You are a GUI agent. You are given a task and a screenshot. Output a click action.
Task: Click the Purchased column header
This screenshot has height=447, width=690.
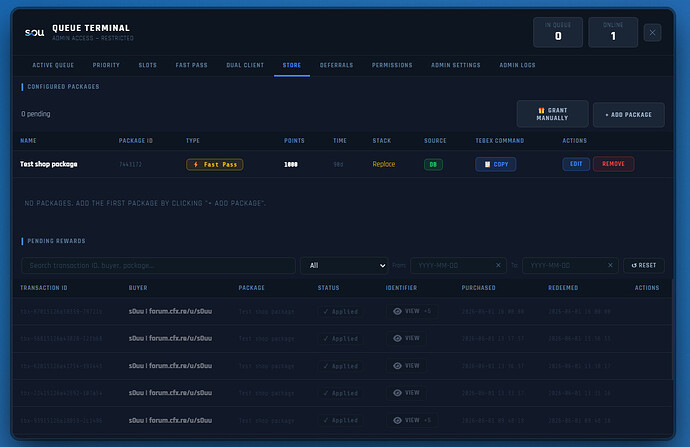(x=478, y=288)
